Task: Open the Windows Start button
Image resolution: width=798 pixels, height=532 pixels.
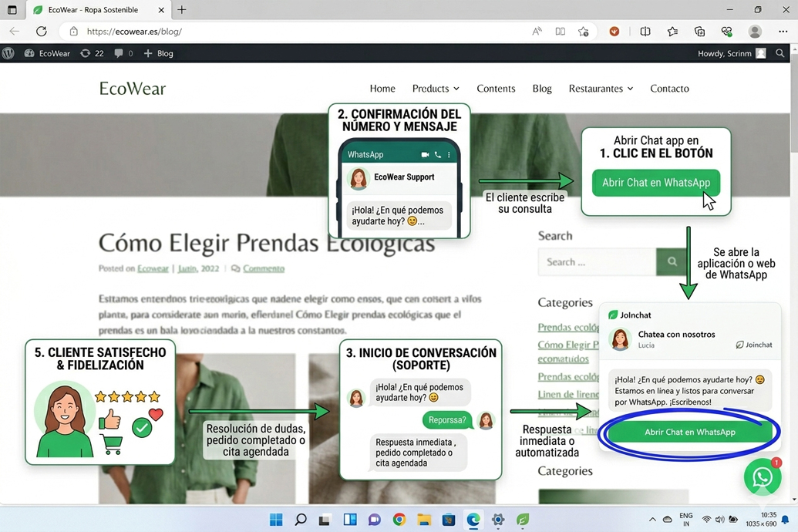Action: click(276, 520)
